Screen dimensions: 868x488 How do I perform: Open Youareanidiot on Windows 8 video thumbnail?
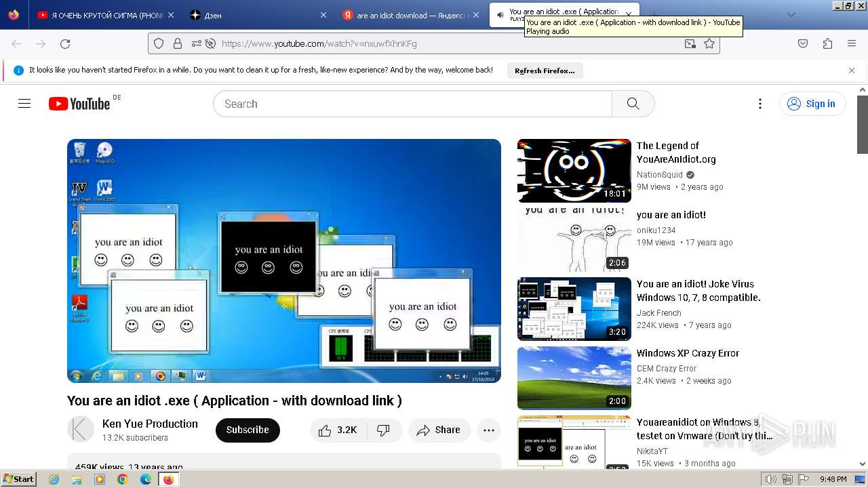point(574,441)
